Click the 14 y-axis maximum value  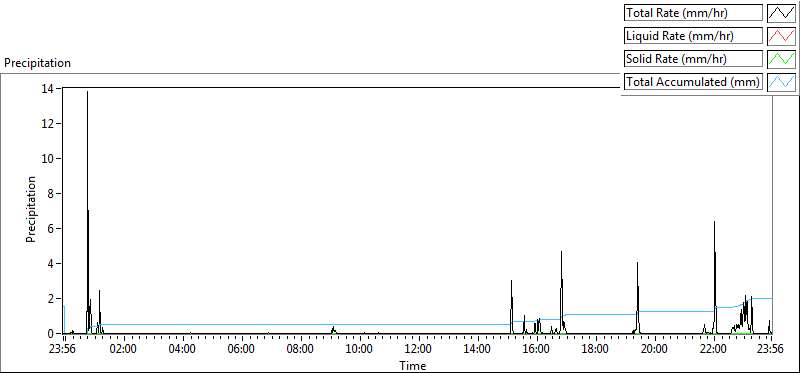click(48, 88)
